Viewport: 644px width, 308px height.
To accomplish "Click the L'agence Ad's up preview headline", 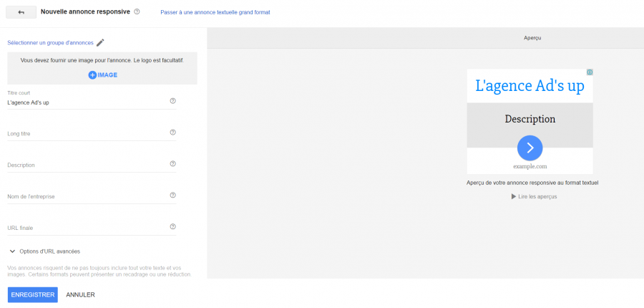I will tap(530, 86).
